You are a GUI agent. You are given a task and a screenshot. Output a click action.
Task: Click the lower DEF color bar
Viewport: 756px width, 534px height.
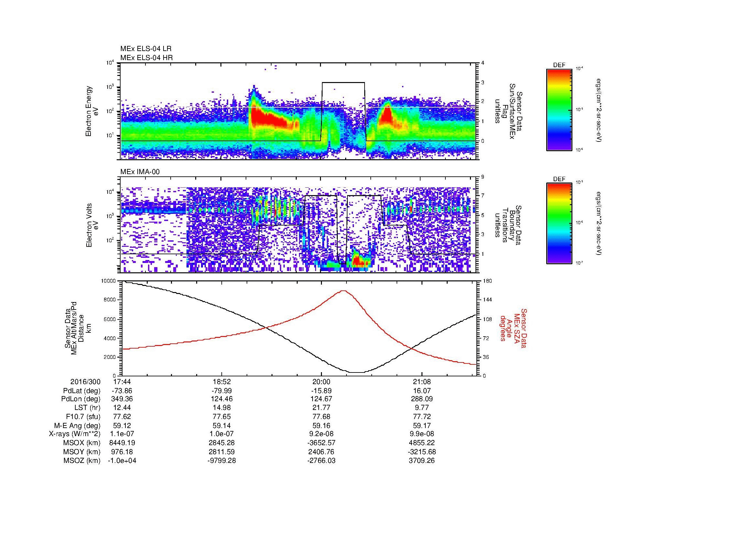(x=559, y=224)
